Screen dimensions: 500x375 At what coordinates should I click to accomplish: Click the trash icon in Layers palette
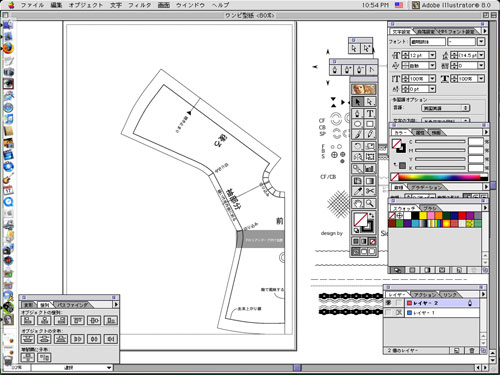click(472, 351)
